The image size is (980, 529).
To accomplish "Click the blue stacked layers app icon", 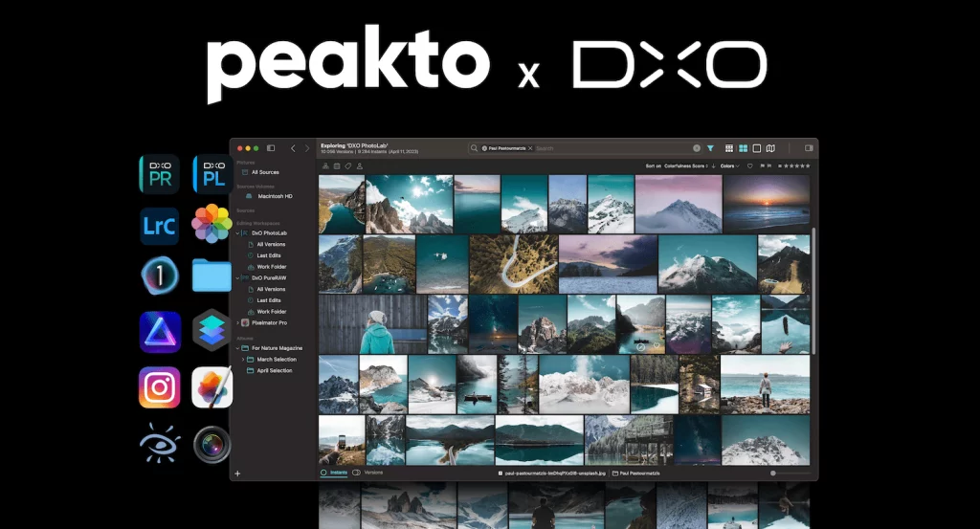I will [x=212, y=330].
